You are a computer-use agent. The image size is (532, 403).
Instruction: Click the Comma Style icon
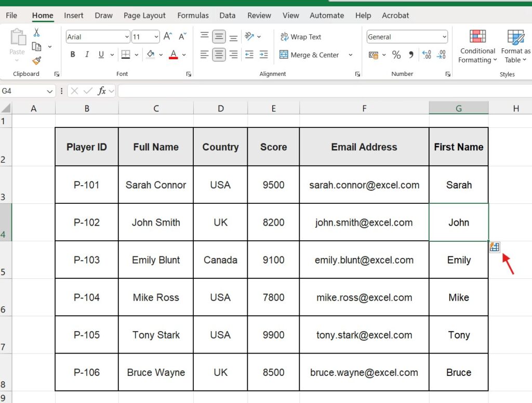pyautogui.click(x=411, y=55)
